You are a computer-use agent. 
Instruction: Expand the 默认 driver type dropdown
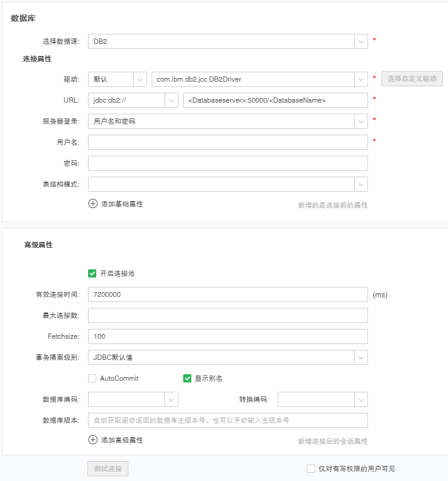coord(140,79)
